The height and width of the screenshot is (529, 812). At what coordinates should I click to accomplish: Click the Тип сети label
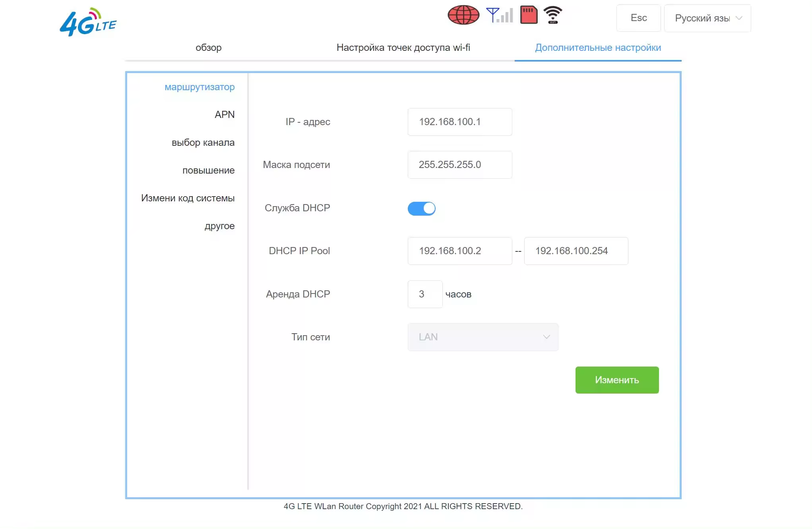click(x=310, y=337)
